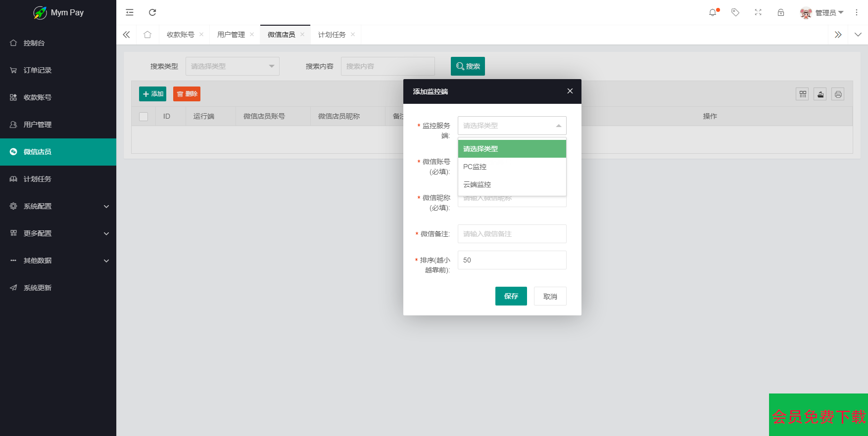Collapse the sidebar menu icon
This screenshot has height=436, width=868.
coord(130,12)
